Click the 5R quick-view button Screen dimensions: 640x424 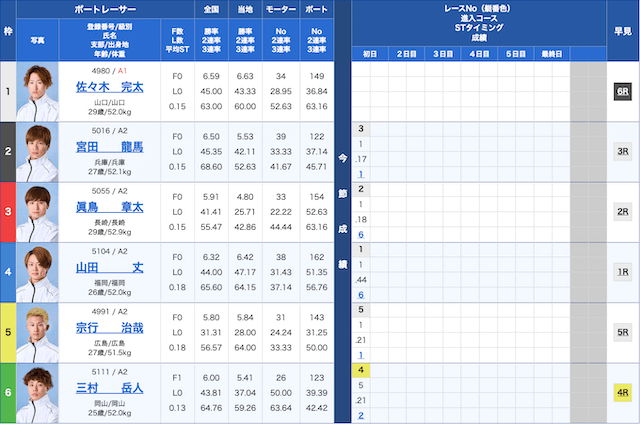[x=621, y=331]
